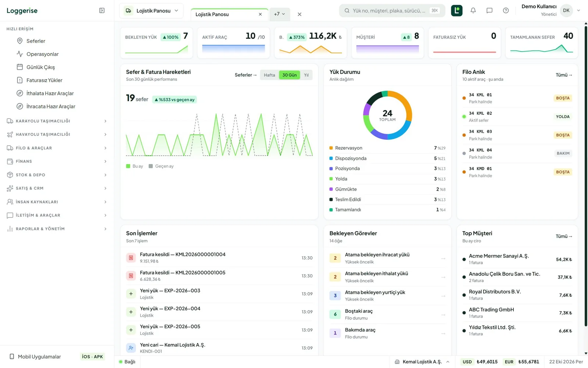Open the notifications bell
This screenshot has height=368, width=588.
(473, 11)
